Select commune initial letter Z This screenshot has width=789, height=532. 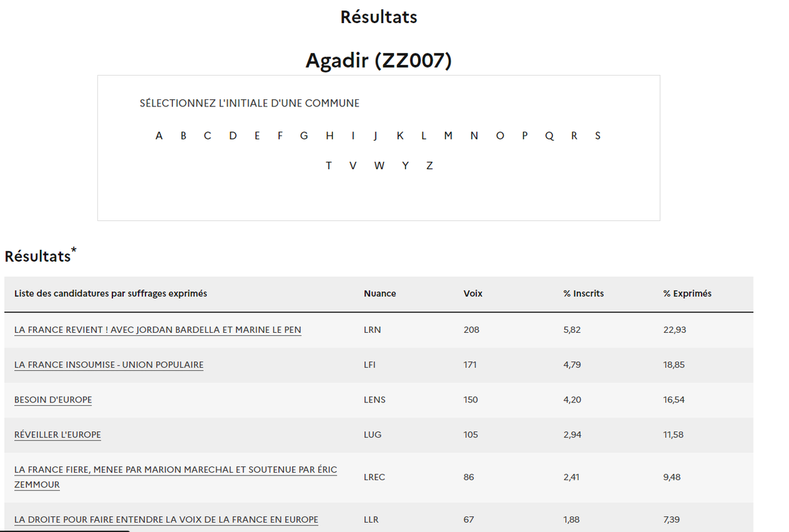point(429,166)
